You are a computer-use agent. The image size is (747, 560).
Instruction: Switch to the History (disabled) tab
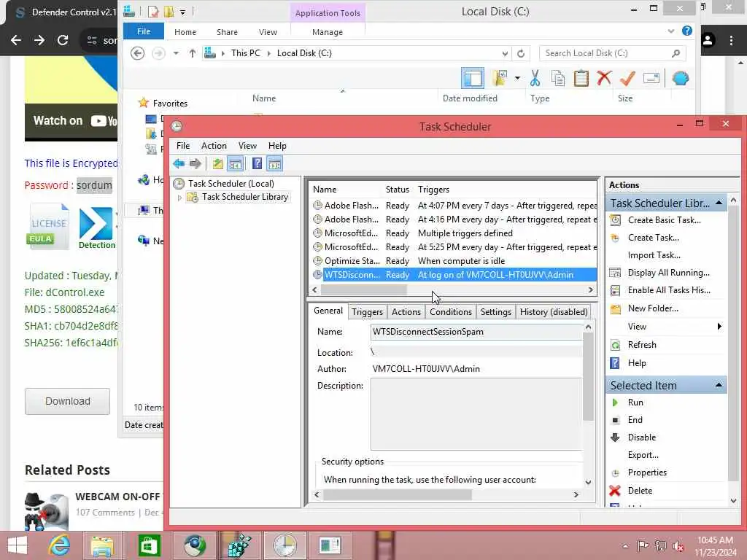(x=554, y=312)
